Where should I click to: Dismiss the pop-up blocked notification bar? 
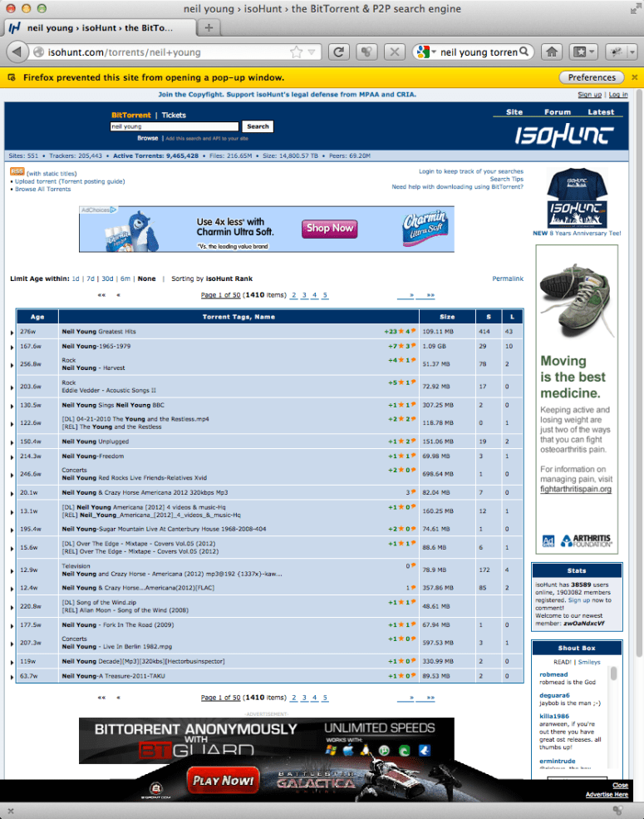(x=634, y=77)
